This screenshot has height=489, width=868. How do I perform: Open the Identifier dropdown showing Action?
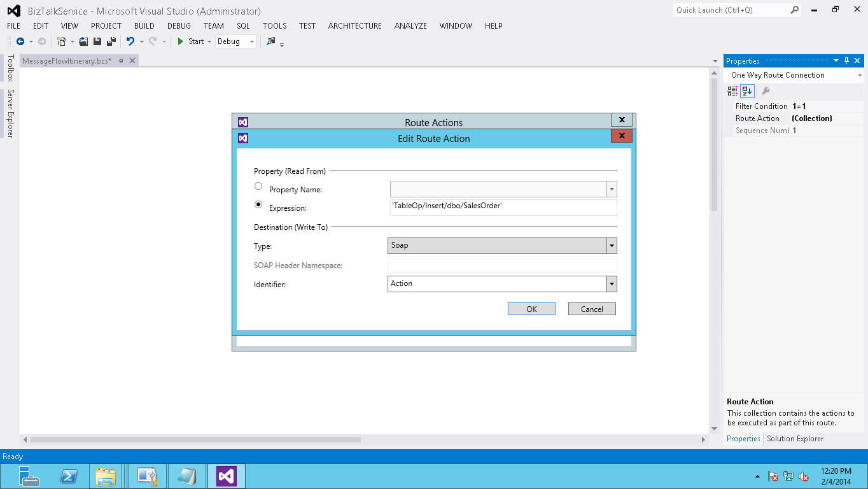(x=612, y=284)
